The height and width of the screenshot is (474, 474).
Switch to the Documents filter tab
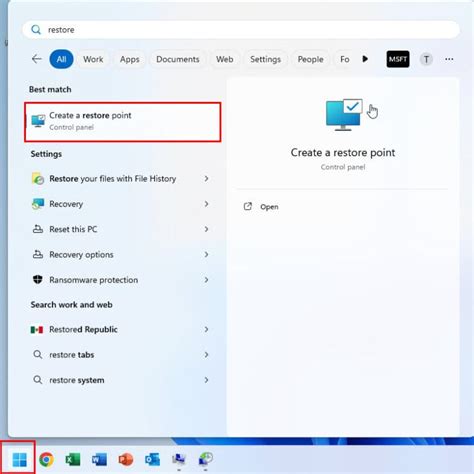(178, 59)
